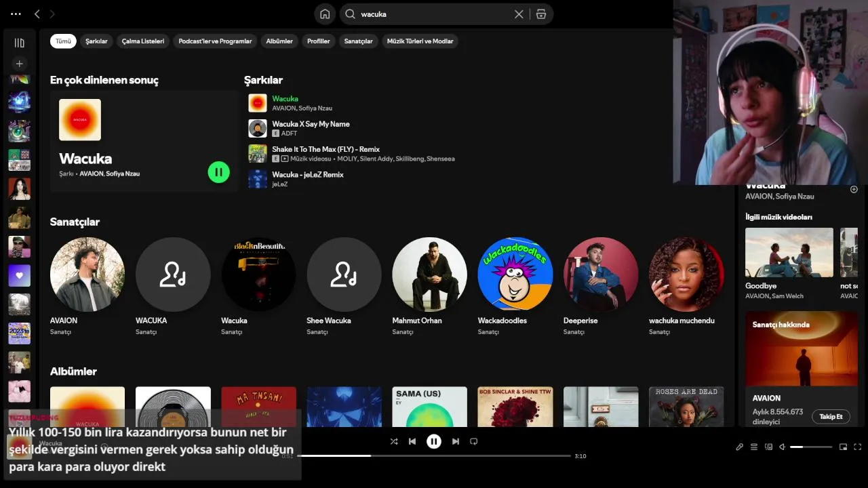This screenshot has width=868, height=488.
Task: Select the Şarkılar filter chip
Action: pyautogui.click(x=96, y=41)
